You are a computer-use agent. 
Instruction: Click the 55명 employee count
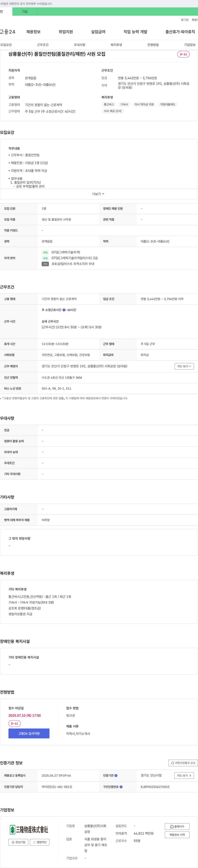point(137,841)
